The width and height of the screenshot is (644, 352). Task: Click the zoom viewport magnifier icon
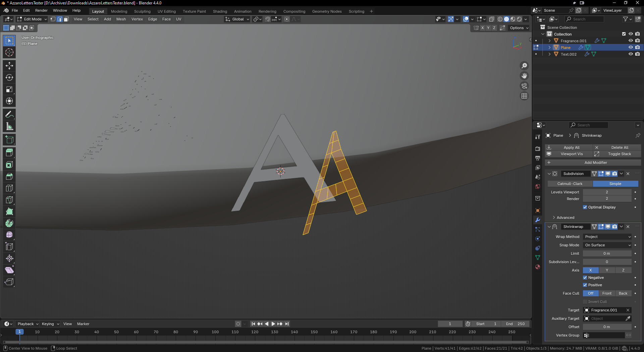[x=524, y=66]
